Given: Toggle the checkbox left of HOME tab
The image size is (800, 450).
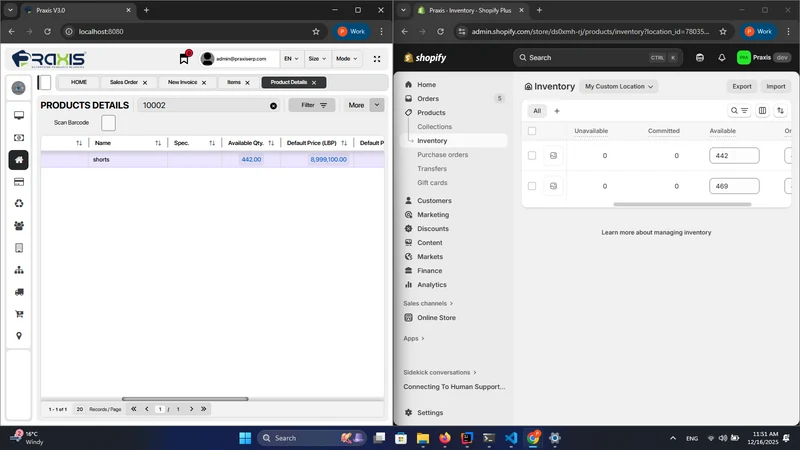Looking at the screenshot, I should (x=44, y=82).
